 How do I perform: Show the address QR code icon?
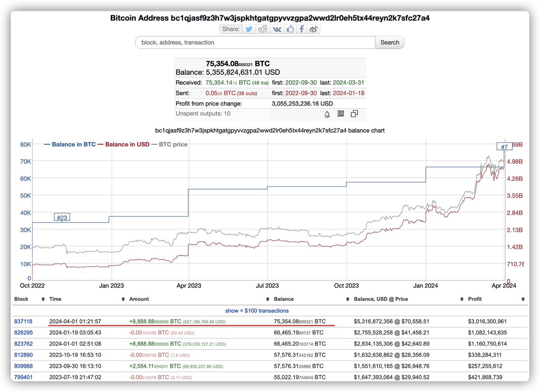point(341,114)
